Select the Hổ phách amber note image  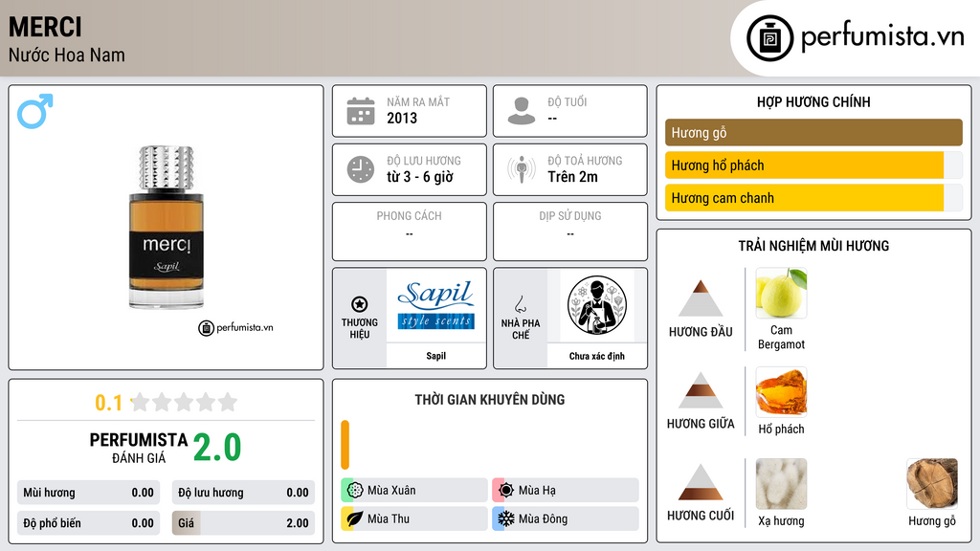[781, 391]
